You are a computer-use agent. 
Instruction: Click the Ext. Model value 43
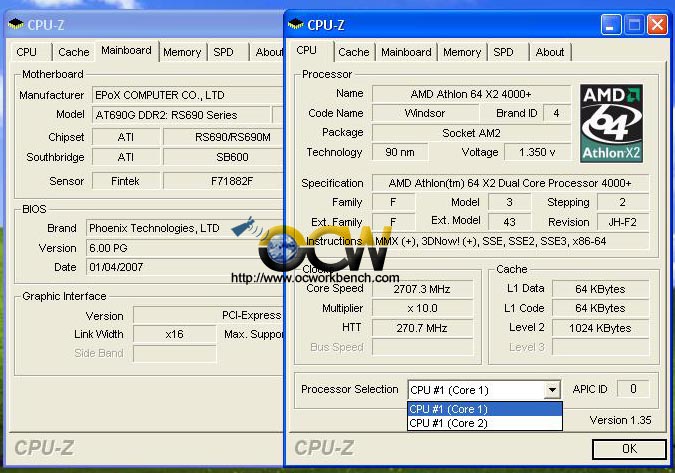[x=509, y=222]
